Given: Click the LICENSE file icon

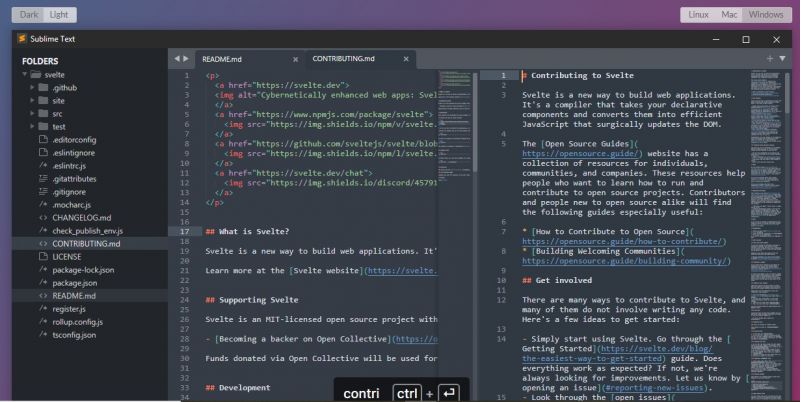Looking at the screenshot, I should click(x=43, y=257).
